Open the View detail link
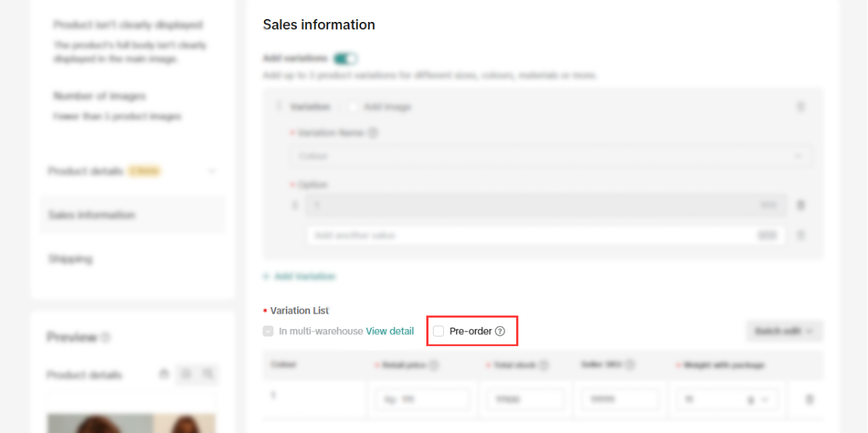 click(390, 331)
